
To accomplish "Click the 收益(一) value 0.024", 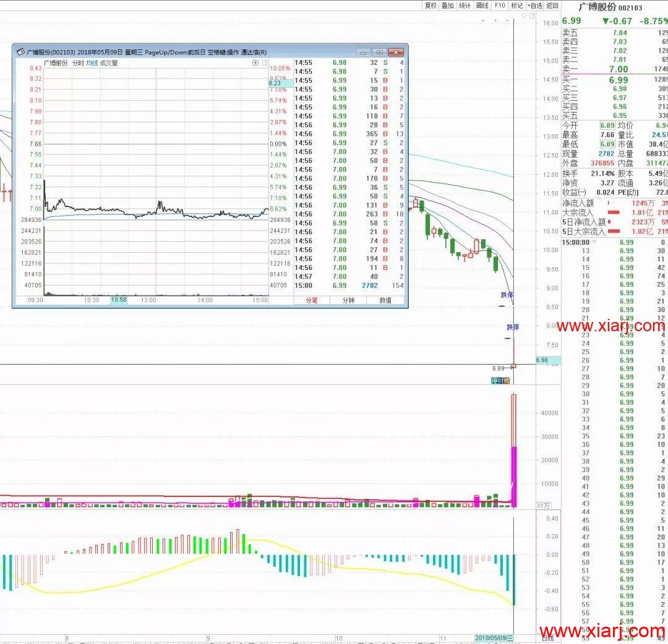I will (x=606, y=192).
